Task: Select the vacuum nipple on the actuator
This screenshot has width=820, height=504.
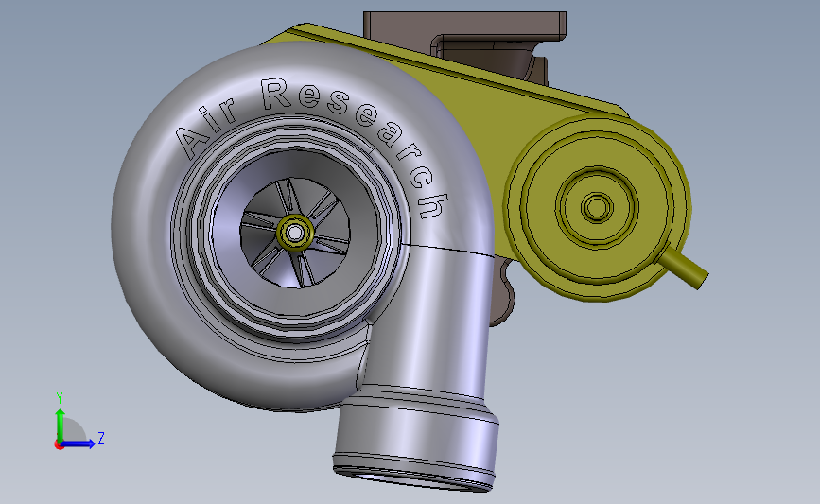Action: [685, 268]
